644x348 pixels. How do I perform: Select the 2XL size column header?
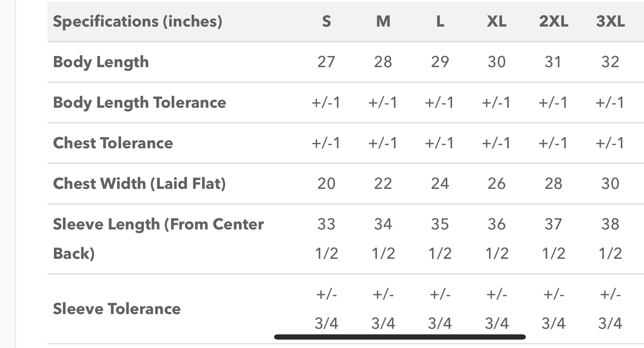553,22
